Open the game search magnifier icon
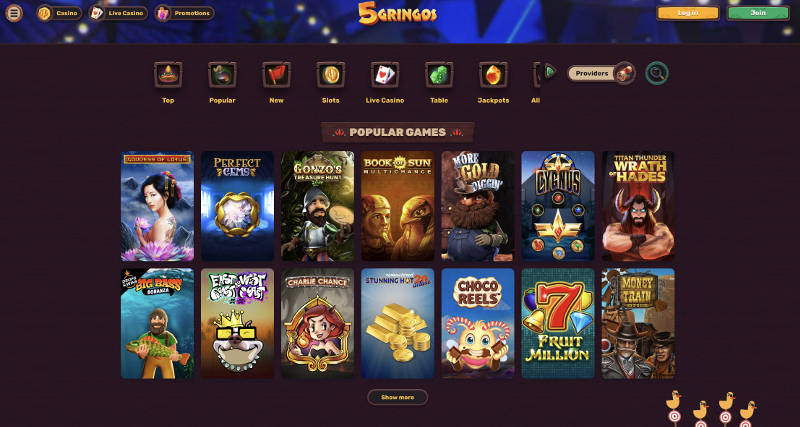The image size is (800, 427). [657, 73]
